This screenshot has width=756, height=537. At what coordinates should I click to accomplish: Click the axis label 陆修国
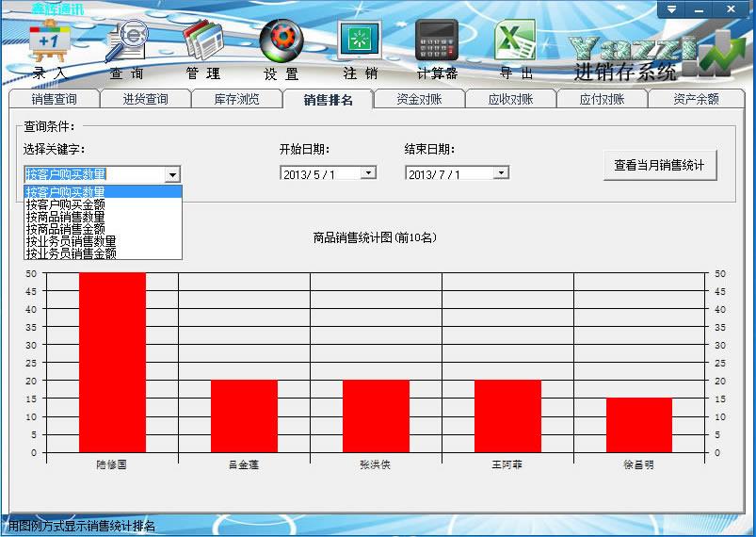point(112,464)
